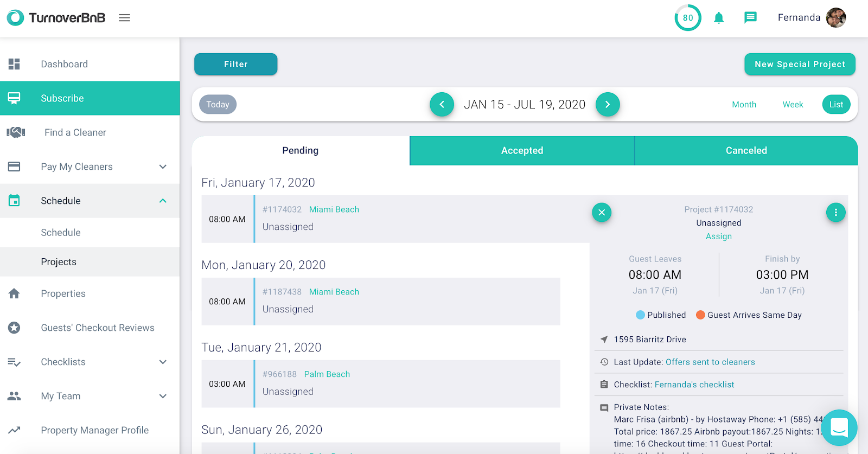Click 1595 Biarritz Drive address

click(650, 339)
